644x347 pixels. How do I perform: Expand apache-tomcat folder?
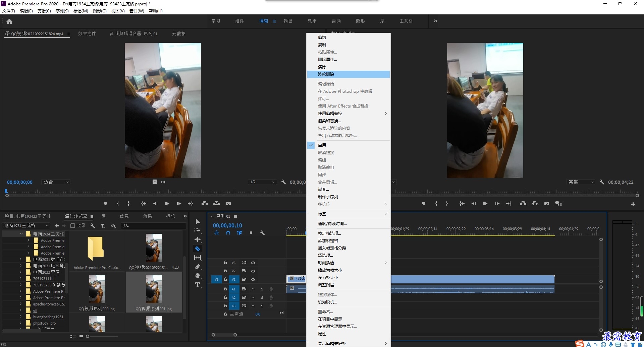[21, 304]
